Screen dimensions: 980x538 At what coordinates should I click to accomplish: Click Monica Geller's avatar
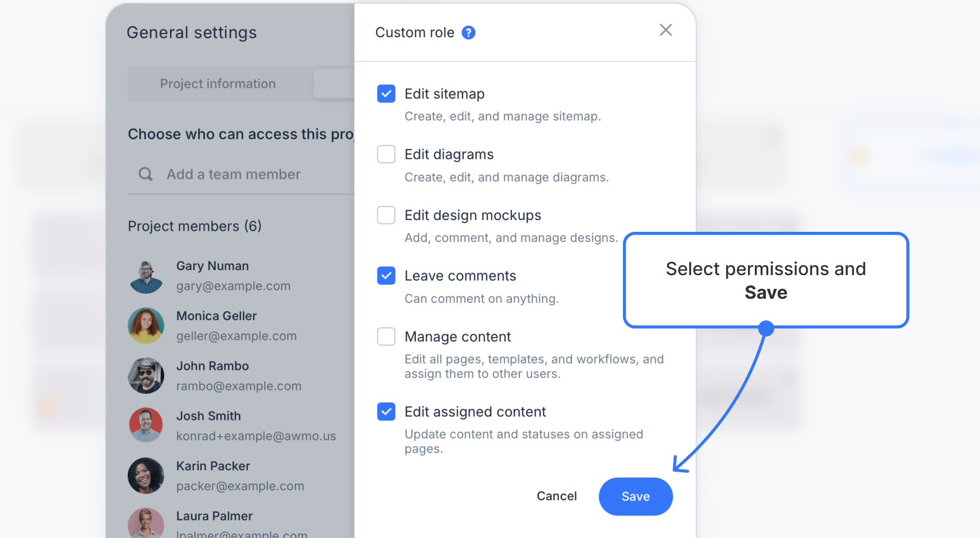145,325
